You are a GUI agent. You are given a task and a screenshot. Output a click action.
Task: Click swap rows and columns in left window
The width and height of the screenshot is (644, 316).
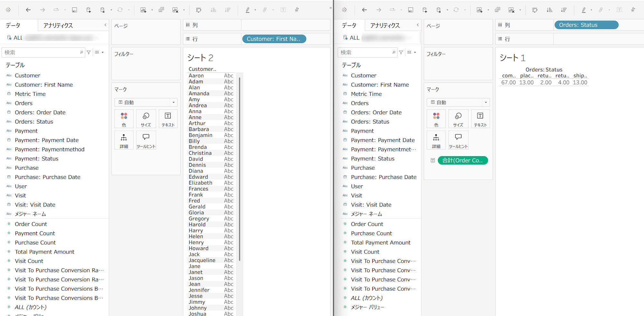(x=199, y=10)
